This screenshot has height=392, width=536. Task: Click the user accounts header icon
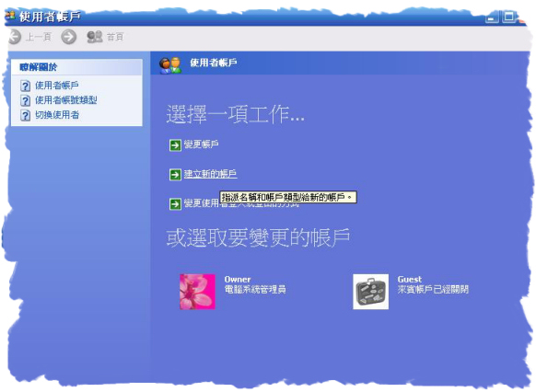170,65
